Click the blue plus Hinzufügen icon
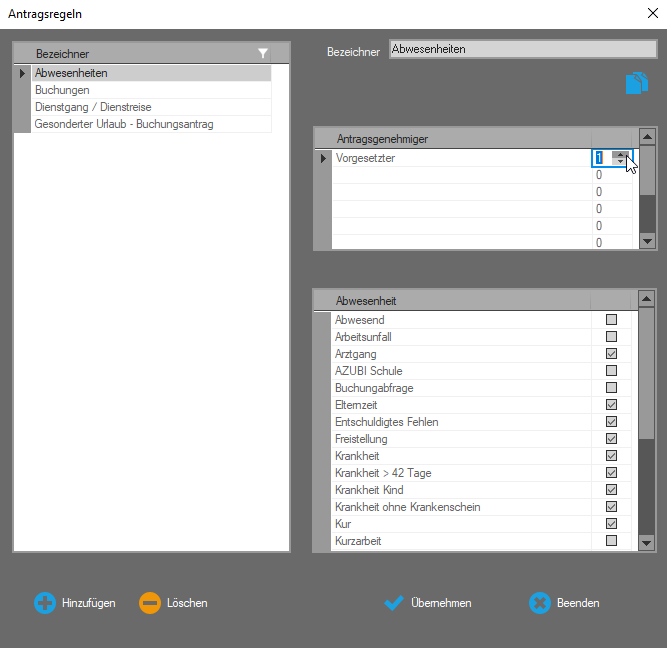 pyautogui.click(x=45, y=603)
